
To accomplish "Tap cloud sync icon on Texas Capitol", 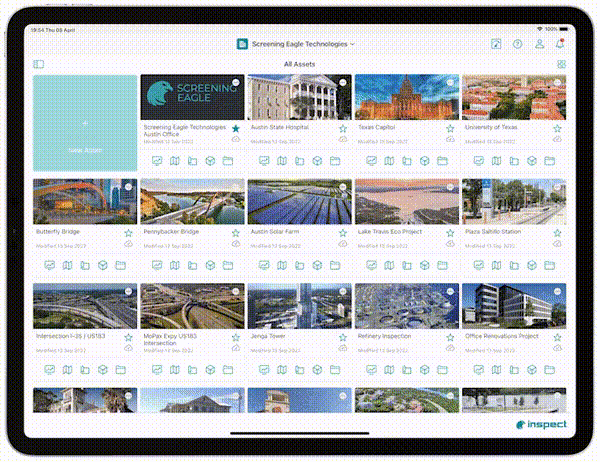I will pos(450,139).
